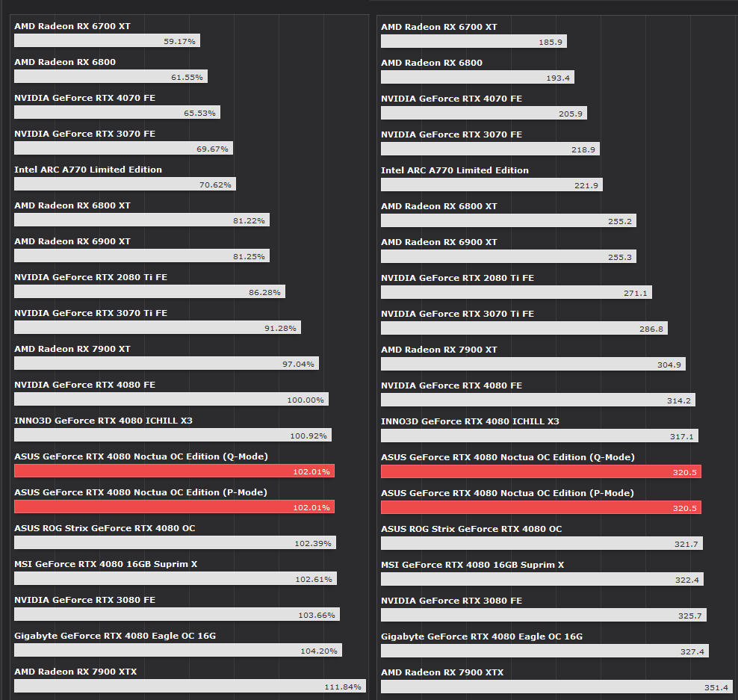Click the red Noctua P-Mode 102.01% bar
Image resolution: width=738 pixels, height=700 pixels.
coord(174,507)
